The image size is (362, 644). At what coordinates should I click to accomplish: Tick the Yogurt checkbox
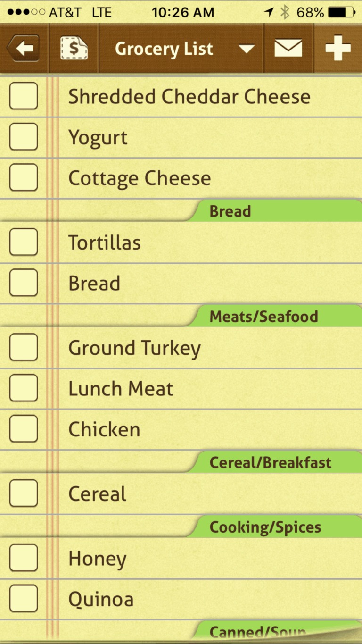point(24,137)
